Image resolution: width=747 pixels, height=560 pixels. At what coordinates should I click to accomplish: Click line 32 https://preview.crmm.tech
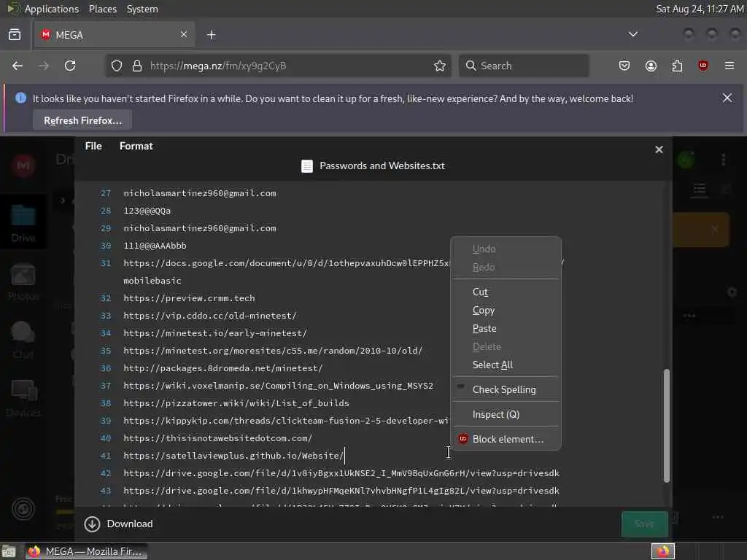189,298
